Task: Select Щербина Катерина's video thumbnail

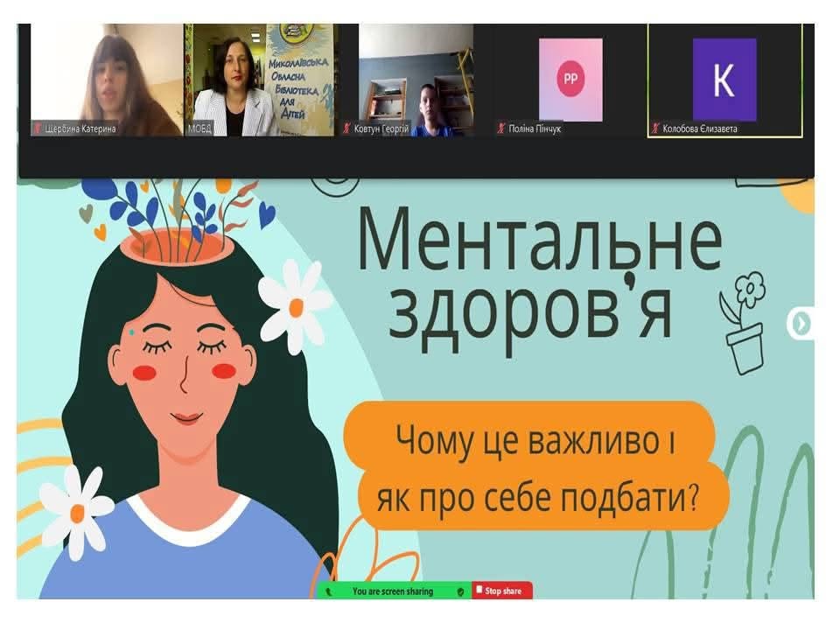Action: [x=107, y=80]
